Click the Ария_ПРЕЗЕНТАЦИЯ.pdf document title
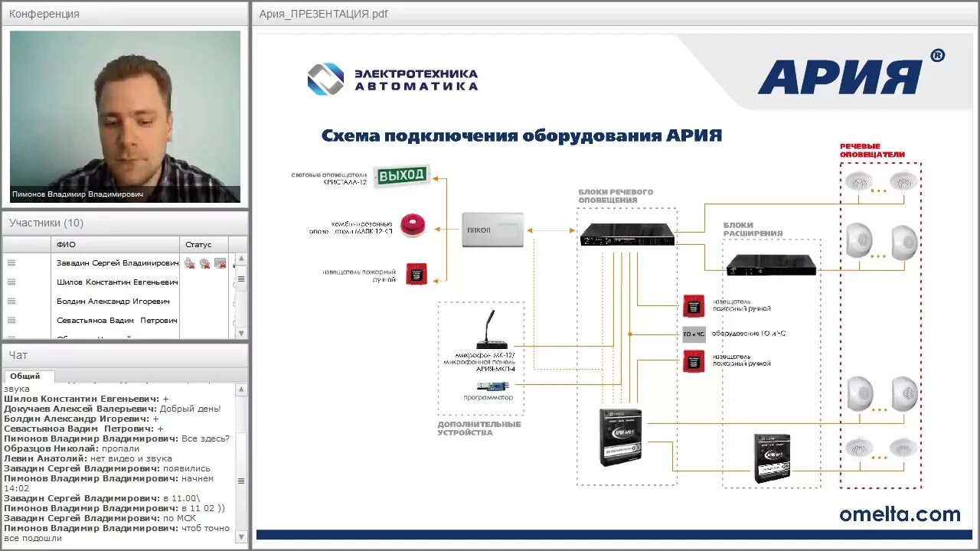Screen dimensions: 980x551 coord(323,14)
